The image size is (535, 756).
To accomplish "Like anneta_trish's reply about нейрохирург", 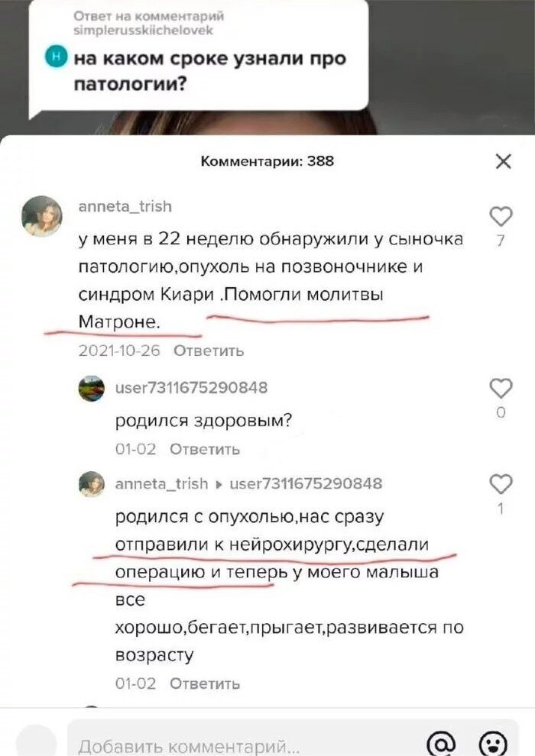I will click(x=501, y=484).
